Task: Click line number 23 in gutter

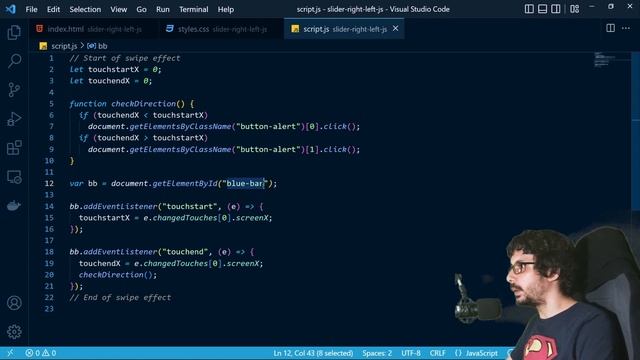Action: (49, 309)
